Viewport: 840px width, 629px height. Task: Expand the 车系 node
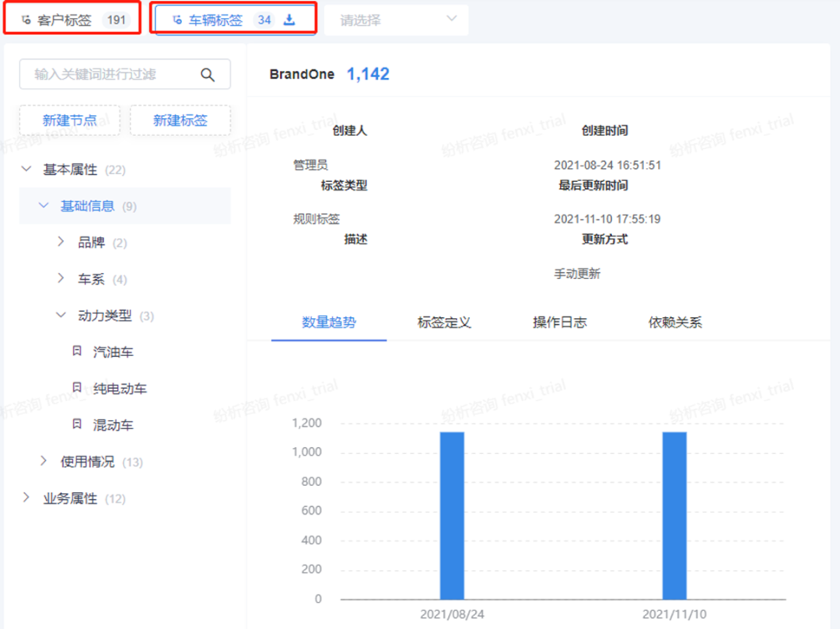pyautogui.click(x=61, y=278)
